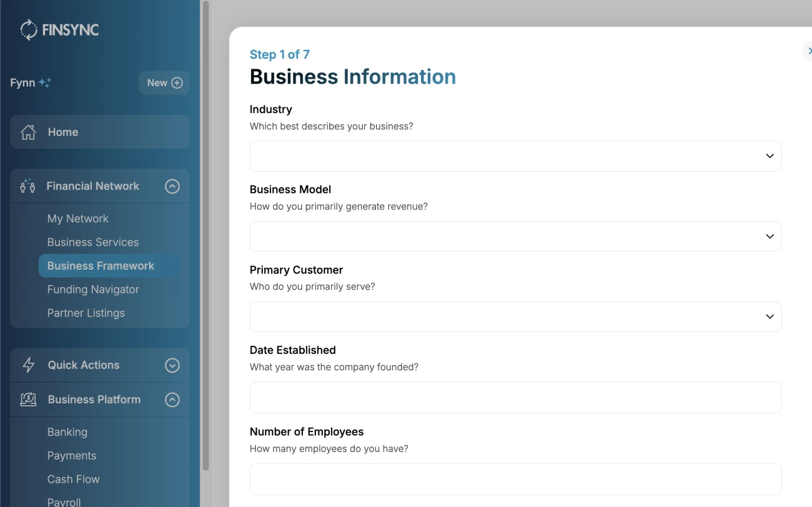The image size is (812, 507).
Task: Click the 'Fynn' label text
Action: [x=22, y=83]
